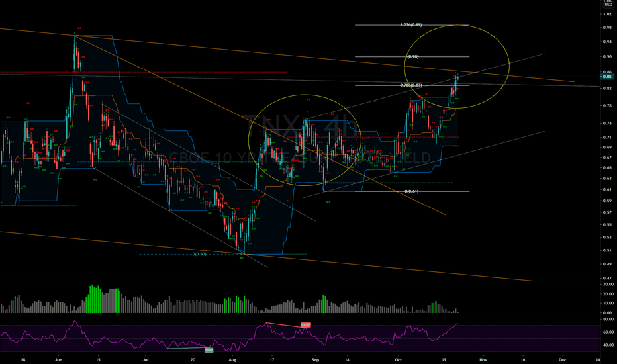The height and width of the screenshot is (364, 617).
Task: Click the Dec label on time axis
Action: pyautogui.click(x=562, y=359)
